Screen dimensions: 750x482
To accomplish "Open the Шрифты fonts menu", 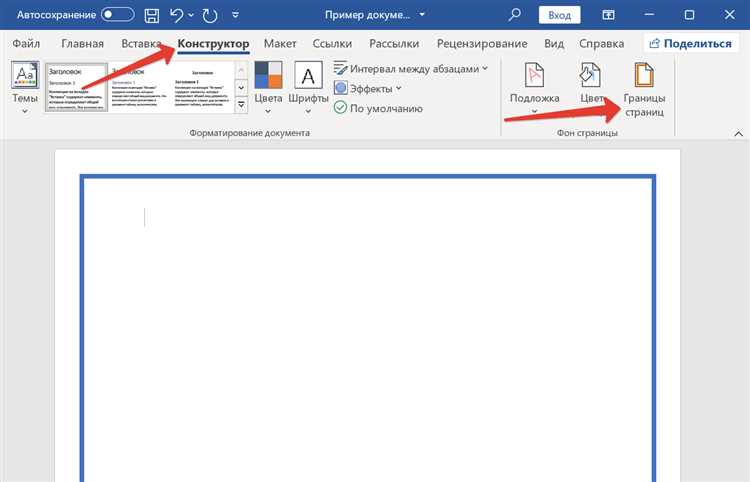I will (308, 88).
